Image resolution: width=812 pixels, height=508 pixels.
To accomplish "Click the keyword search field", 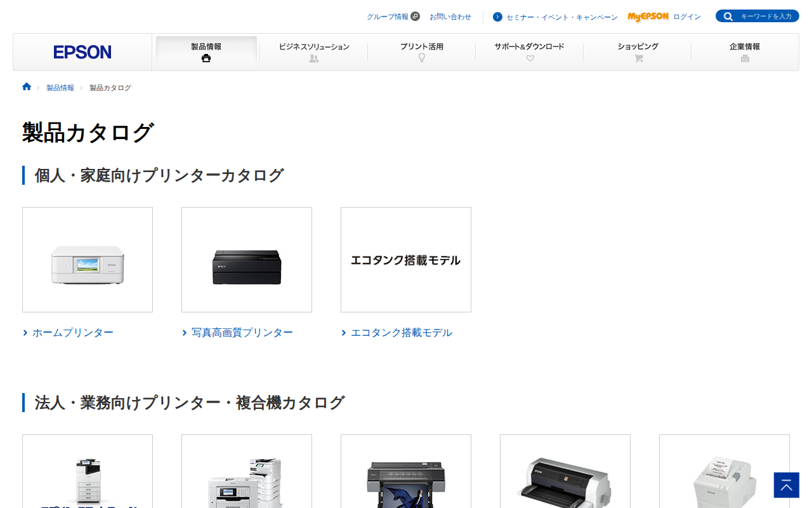I will 766,17.
